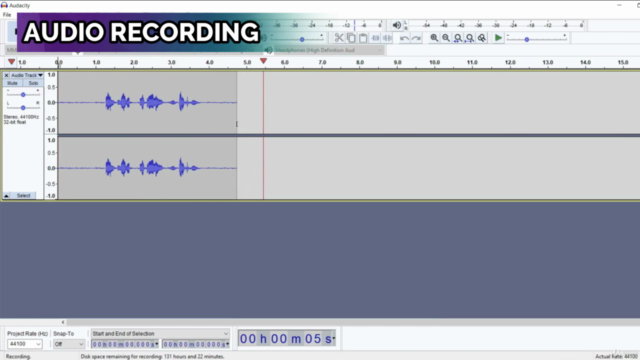Image resolution: width=640 pixels, height=360 pixels.
Task: Click the Redo arrow icon
Action: click(x=416, y=38)
